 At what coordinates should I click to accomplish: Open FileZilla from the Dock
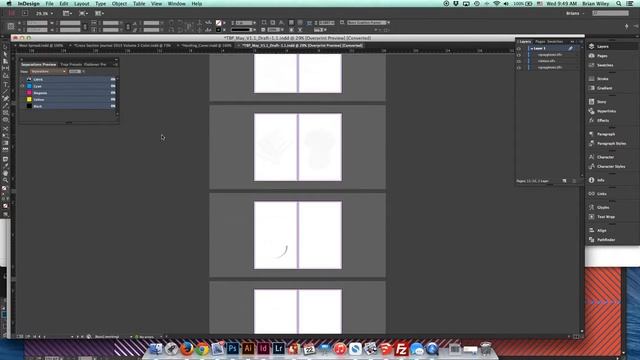point(401,349)
